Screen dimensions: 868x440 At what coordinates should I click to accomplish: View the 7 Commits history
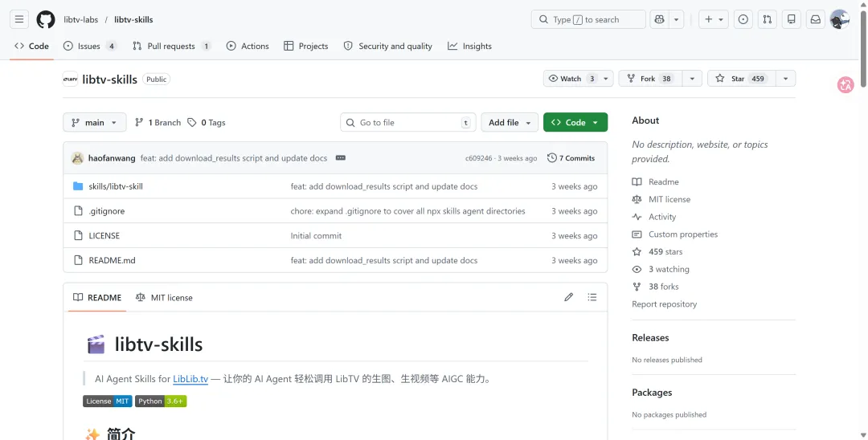[571, 158]
